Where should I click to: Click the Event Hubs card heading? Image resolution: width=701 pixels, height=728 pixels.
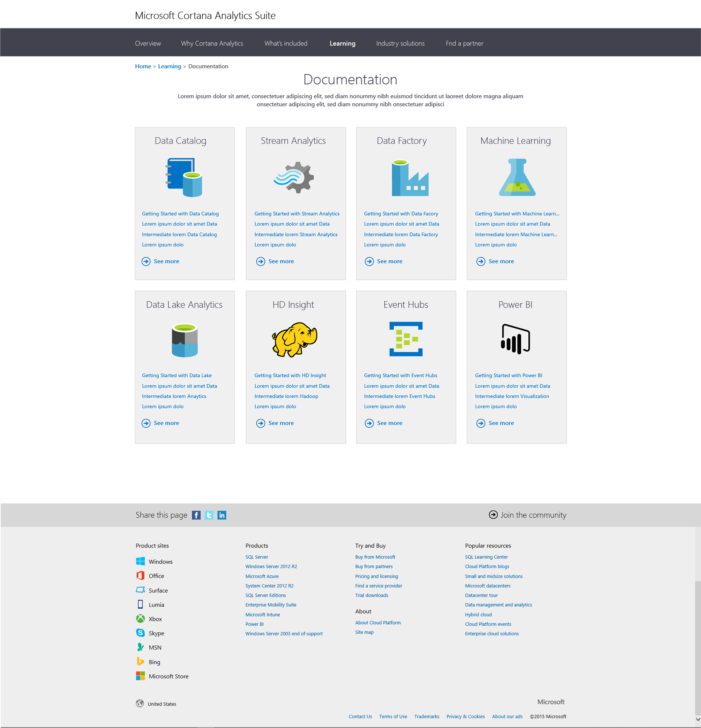(x=406, y=305)
